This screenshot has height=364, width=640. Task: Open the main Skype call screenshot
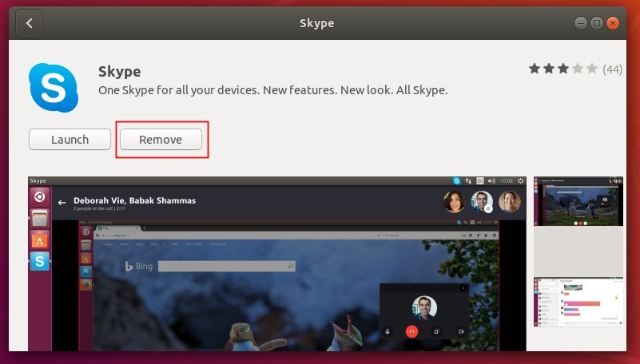[277, 263]
